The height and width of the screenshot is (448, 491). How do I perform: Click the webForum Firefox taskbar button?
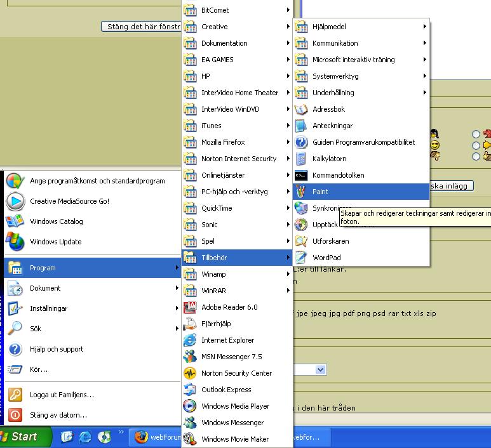click(156, 437)
